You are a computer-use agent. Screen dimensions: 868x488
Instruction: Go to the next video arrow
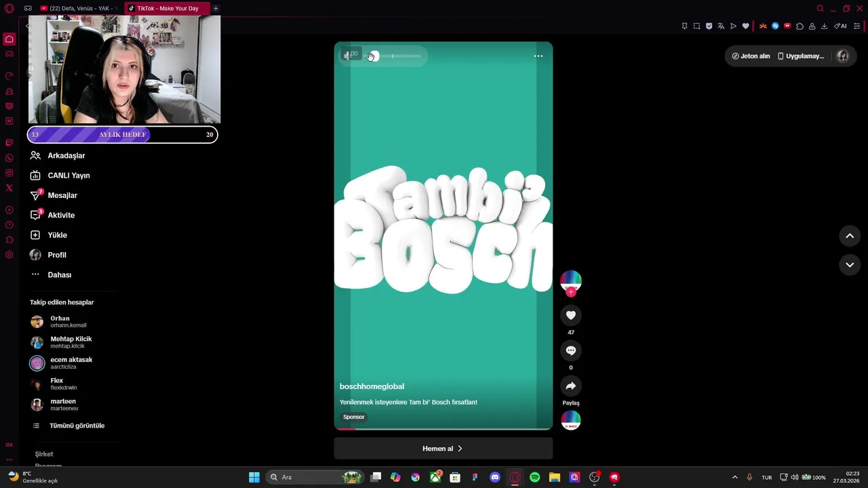point(850,264)
